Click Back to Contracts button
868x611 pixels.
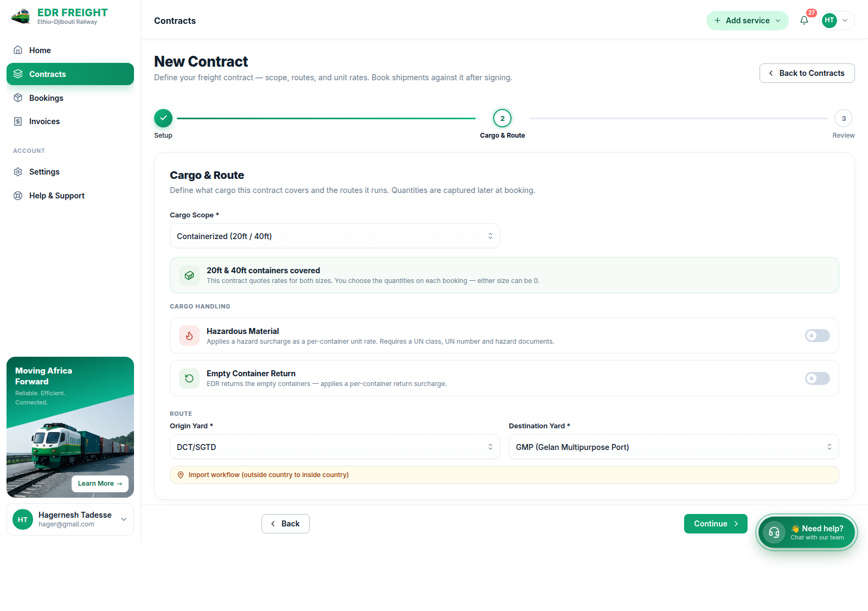(807, 73)
